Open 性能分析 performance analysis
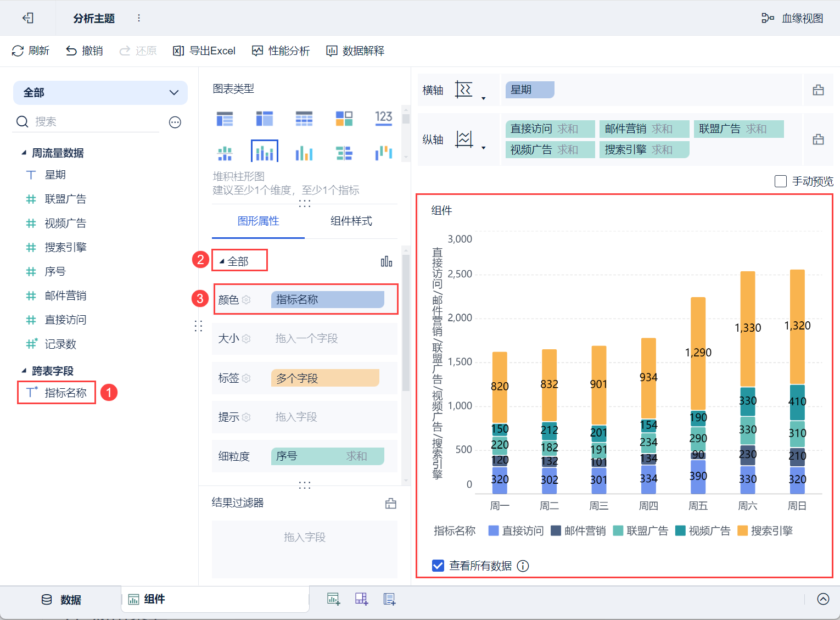The image size is (840, 620). tap(281, 51)
